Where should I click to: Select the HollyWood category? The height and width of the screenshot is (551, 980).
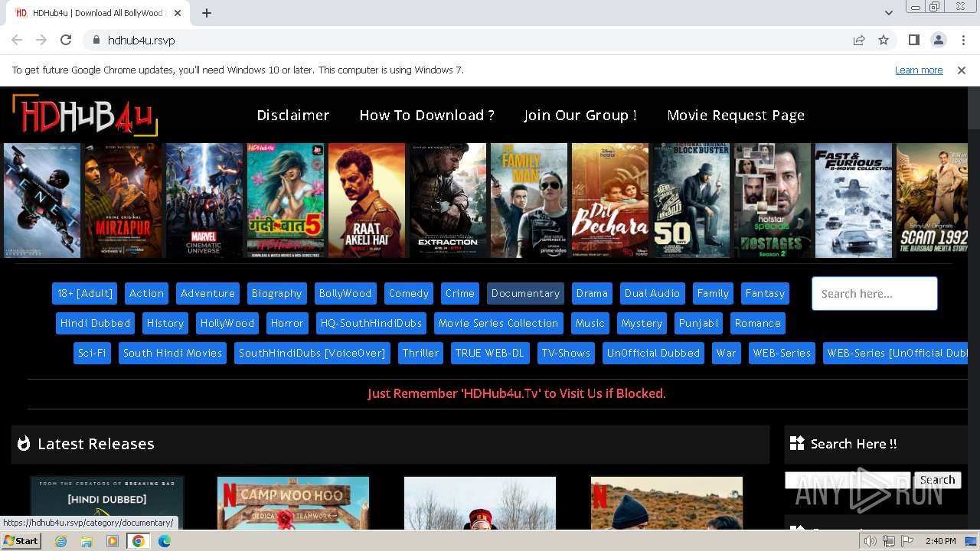click(x=227, y=324)
